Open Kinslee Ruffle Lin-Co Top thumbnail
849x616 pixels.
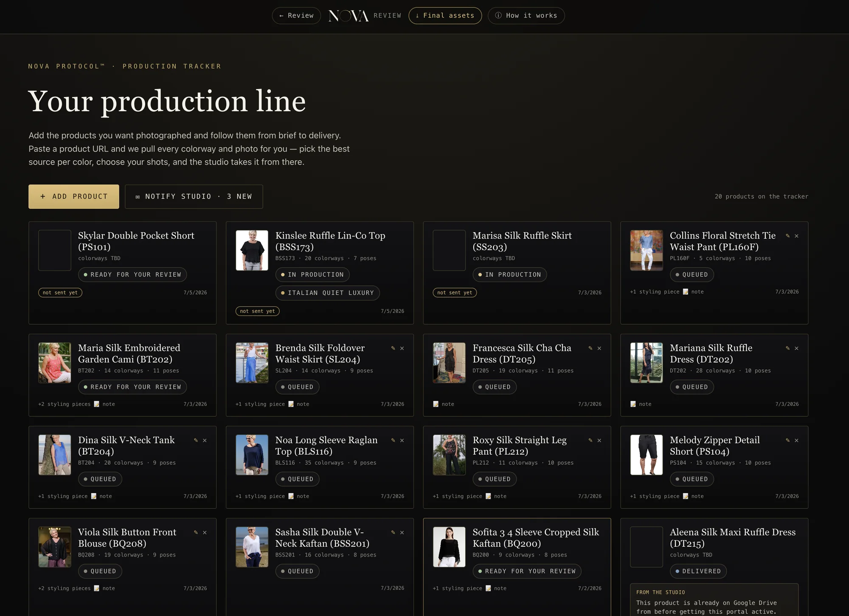pos(252,250)
